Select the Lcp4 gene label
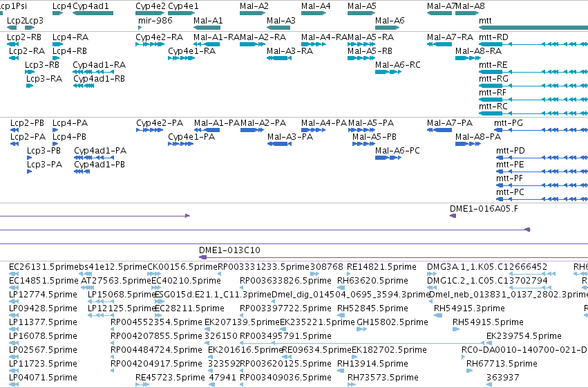This screenshot has width=588, height=388. point(62,6)
